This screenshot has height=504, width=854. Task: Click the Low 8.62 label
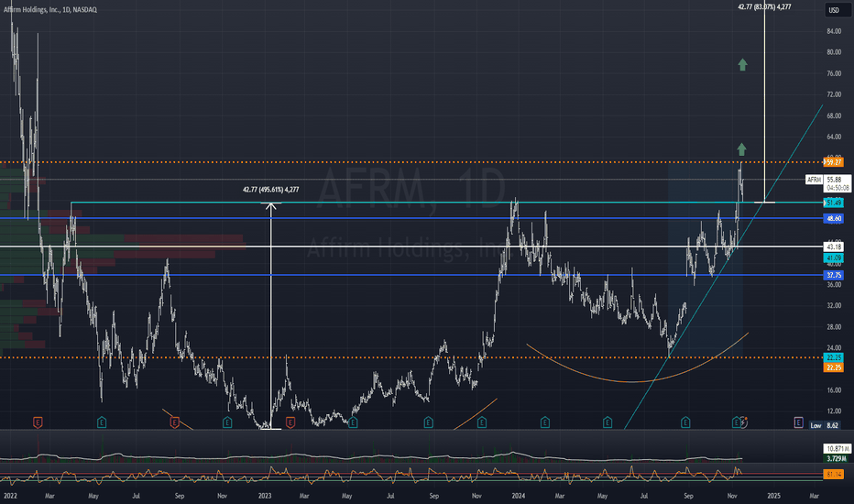click(x=825, y=425)
